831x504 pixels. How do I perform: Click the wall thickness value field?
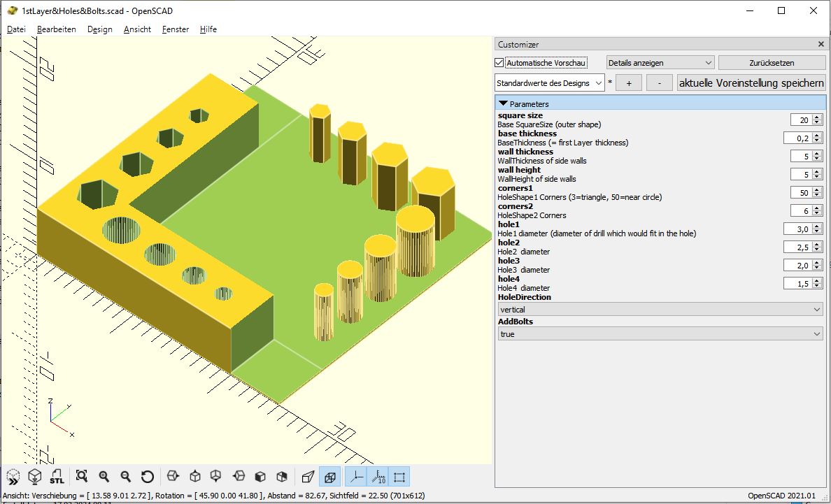click(x=801, y=156)
